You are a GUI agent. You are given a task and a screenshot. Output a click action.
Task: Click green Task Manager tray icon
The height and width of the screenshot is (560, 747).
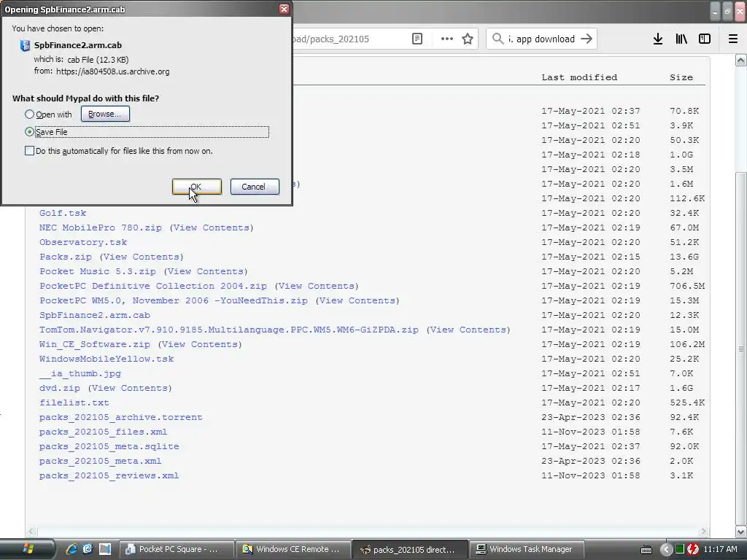(680, 550)
